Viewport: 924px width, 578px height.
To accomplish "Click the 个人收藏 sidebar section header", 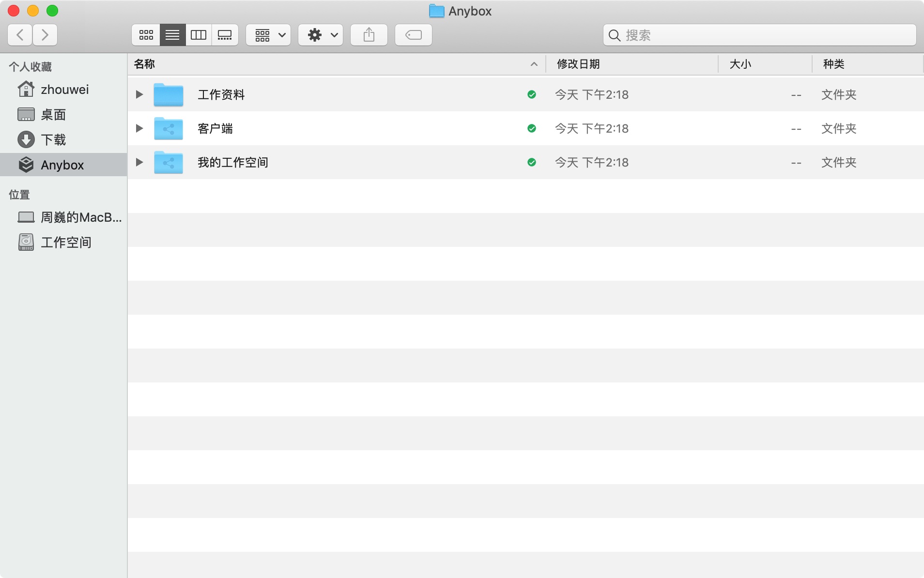I will click(31, 67).
